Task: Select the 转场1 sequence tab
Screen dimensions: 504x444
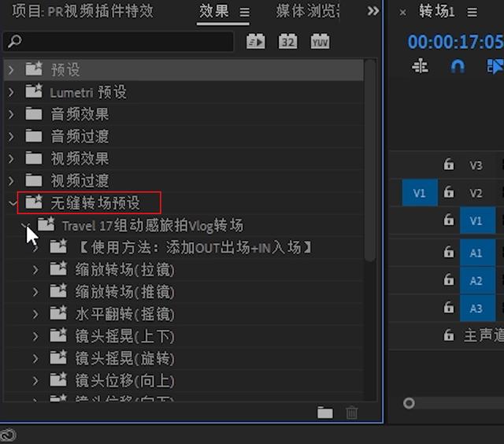Action: pos(436,12)
